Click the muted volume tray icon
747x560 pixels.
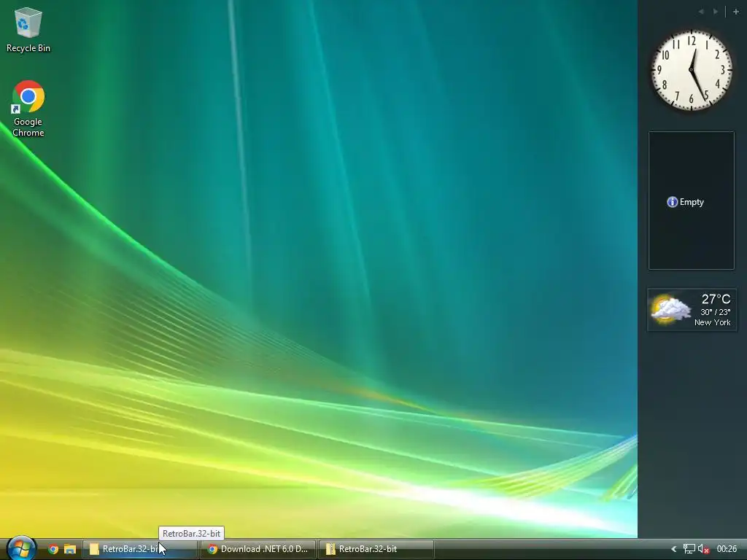coord(704,549)
